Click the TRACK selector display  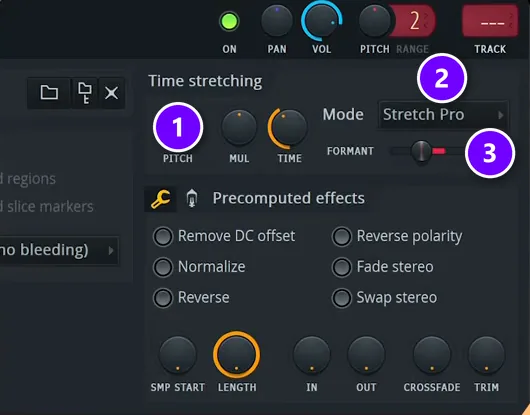490,21
